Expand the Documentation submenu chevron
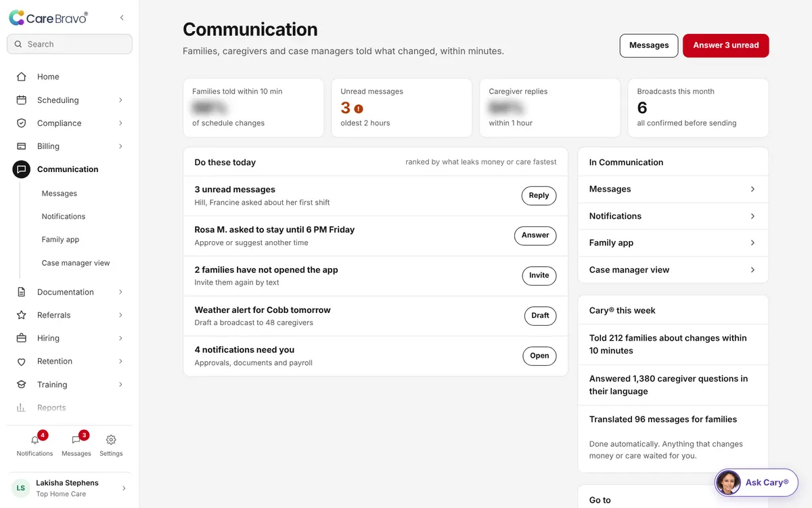Screen dimensions: 812x508 point(120,292)
